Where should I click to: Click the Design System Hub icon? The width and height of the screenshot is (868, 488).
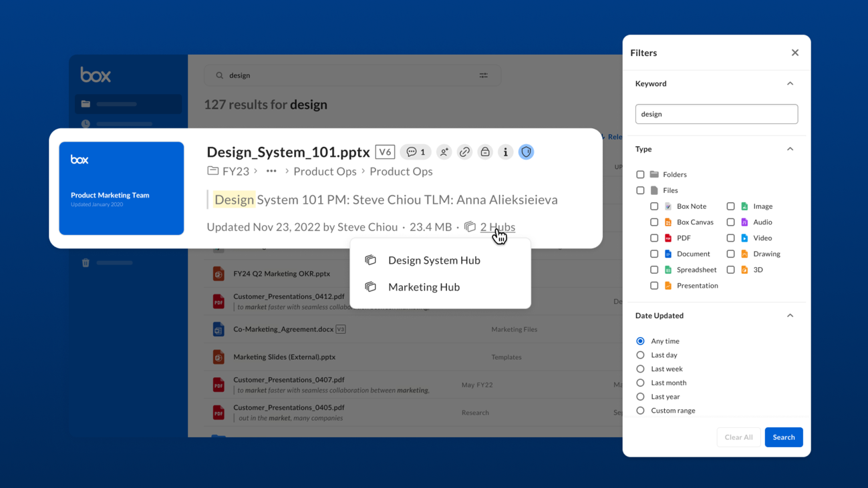pyautogui.click(x=371, y=260)
